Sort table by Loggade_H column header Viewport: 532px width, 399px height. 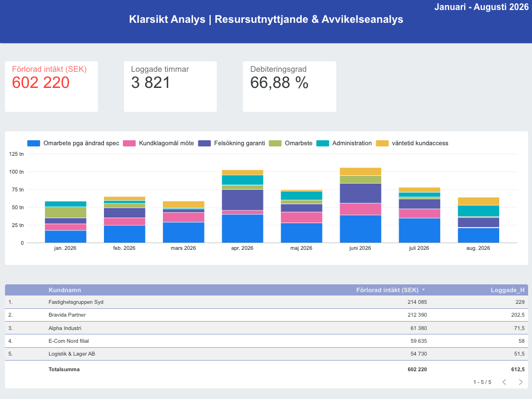(508, 290)
